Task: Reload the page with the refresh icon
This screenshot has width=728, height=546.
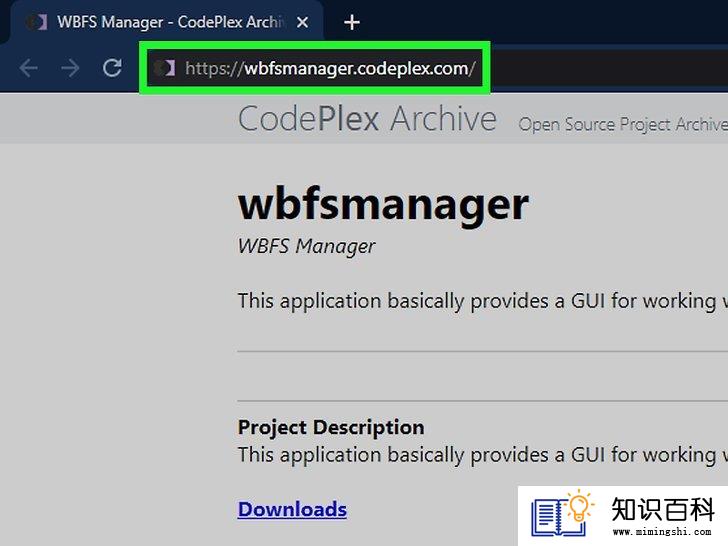Action: 112,68
